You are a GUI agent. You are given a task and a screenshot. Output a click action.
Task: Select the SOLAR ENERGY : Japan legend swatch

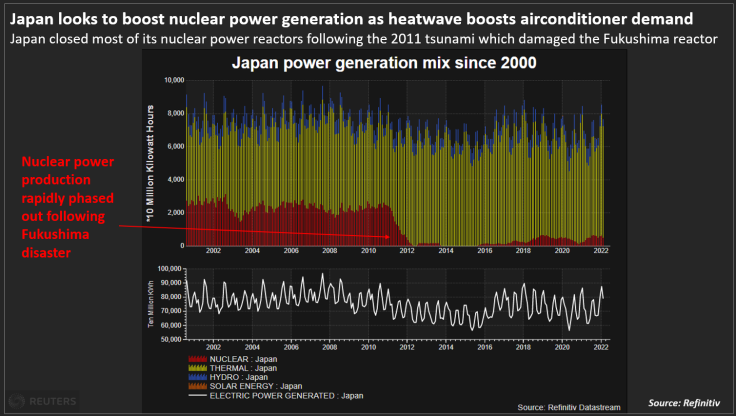coord(198,386)
